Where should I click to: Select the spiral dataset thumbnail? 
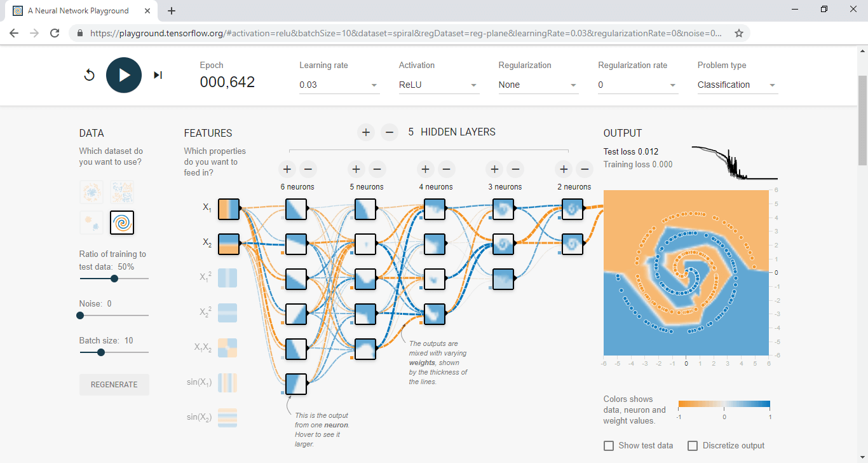click(122, 223)
